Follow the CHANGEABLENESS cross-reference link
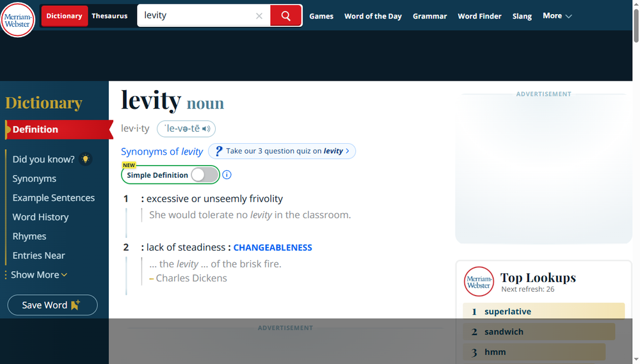640x364 pixels. 273,248
